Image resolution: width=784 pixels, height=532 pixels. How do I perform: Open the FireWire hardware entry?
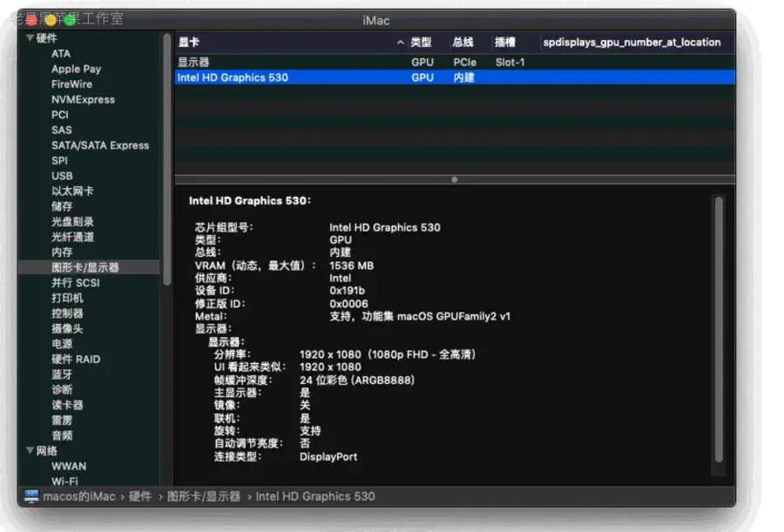(x=71, y=84)
